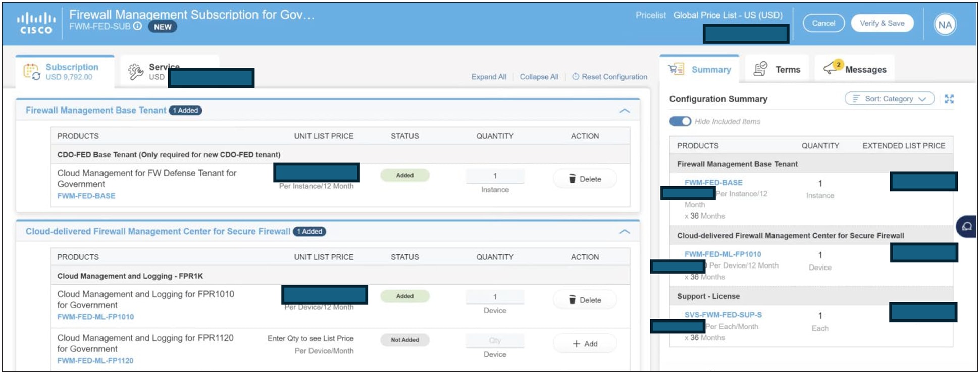Open the Messages tab
The width and height of the screenshot is (980, 374).
[855, 69]
